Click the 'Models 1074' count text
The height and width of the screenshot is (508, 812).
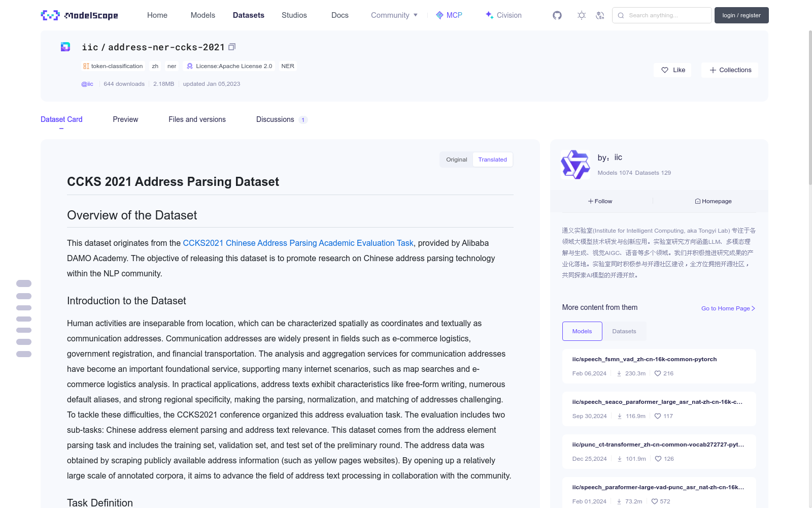[x=615, y=173]
